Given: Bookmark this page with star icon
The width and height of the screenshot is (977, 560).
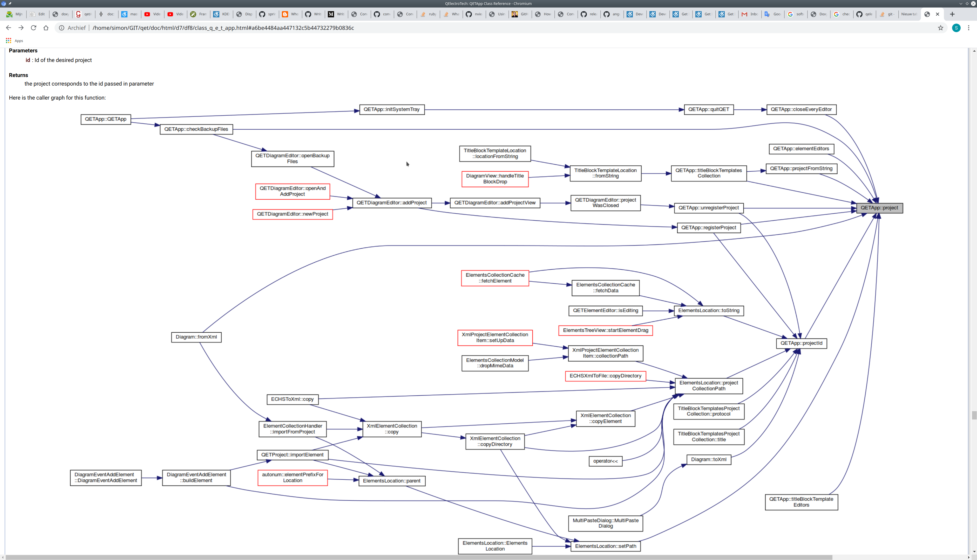Looking at the screenshot, I should click(940, 28).
